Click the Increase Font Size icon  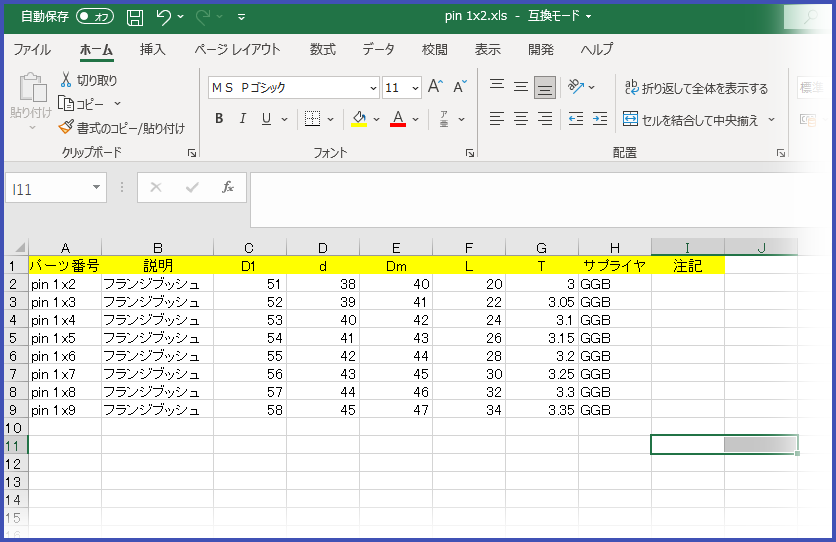[x=435, y=86]
